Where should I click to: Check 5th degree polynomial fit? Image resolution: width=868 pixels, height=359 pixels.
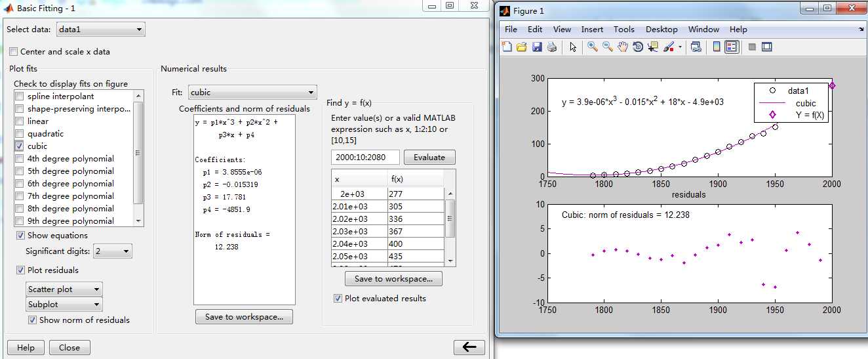[20, 171]
